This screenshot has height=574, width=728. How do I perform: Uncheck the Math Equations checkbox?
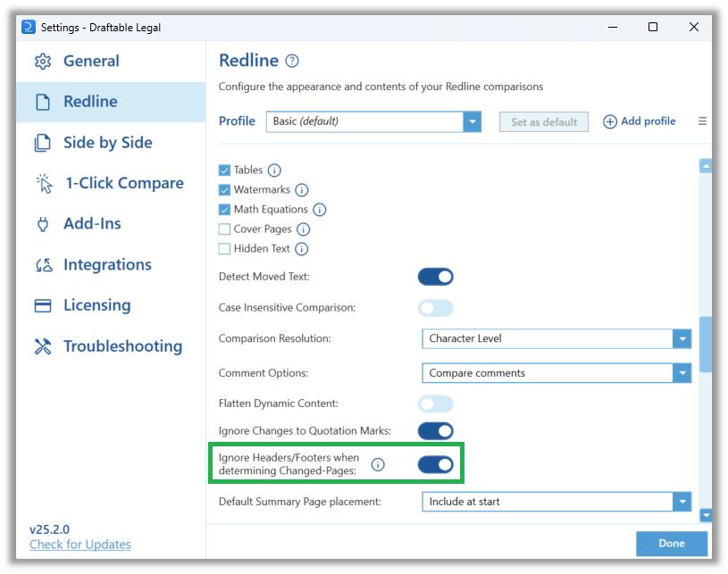pos(224,210)
